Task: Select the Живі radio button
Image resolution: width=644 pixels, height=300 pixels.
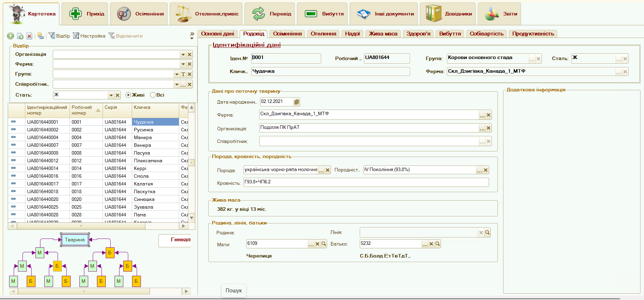Action: click(128, 95)
